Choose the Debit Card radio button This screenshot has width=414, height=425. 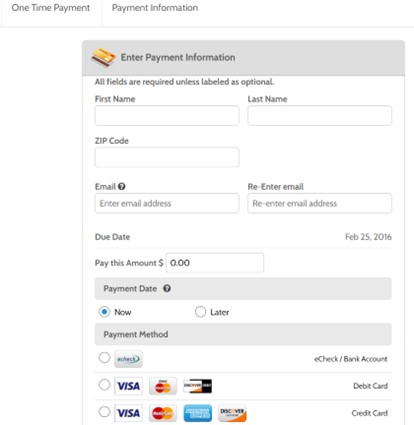click(104, 385)
